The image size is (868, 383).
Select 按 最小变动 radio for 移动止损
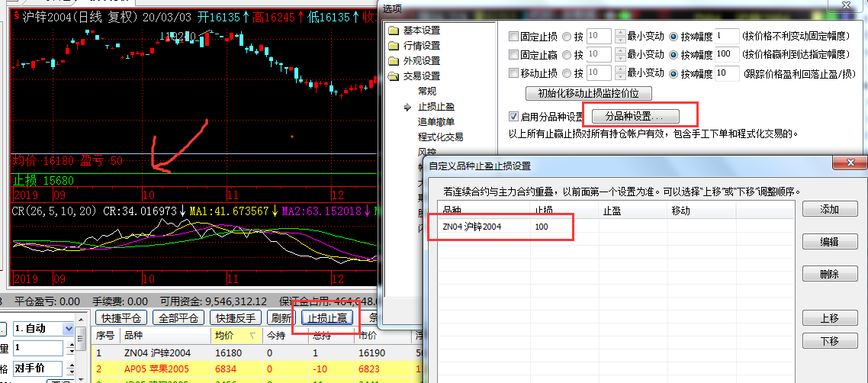pyautogui.click(x=567, y=73)
